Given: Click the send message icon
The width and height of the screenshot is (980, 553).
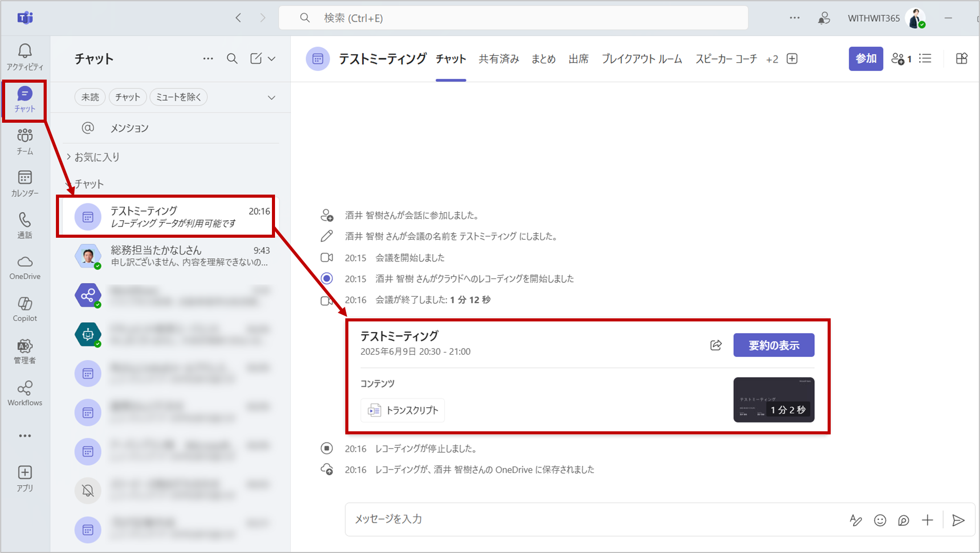Looking at the screenshot, I should [x=957, y=520].
